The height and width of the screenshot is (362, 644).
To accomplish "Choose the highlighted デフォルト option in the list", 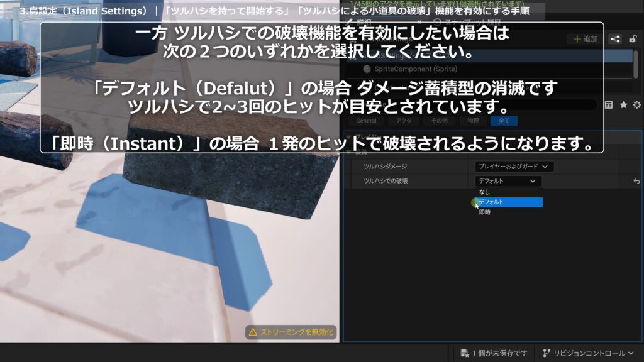I will [508, 202].
